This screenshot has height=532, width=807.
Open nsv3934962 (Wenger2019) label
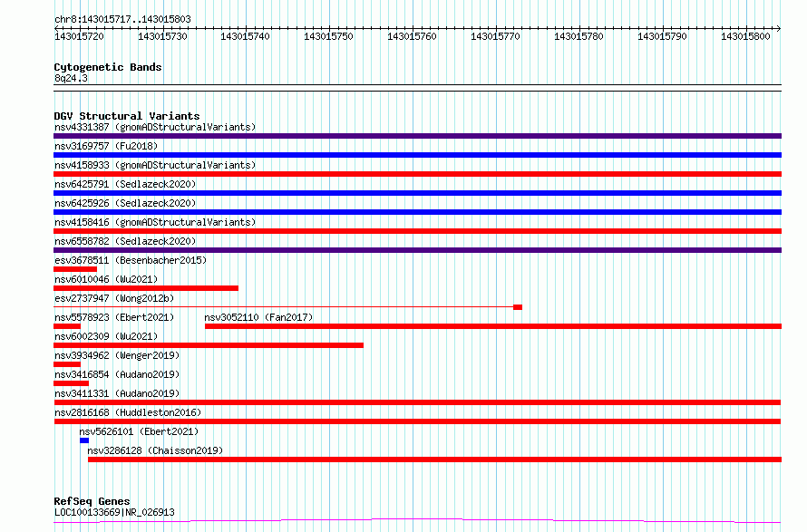117,355
